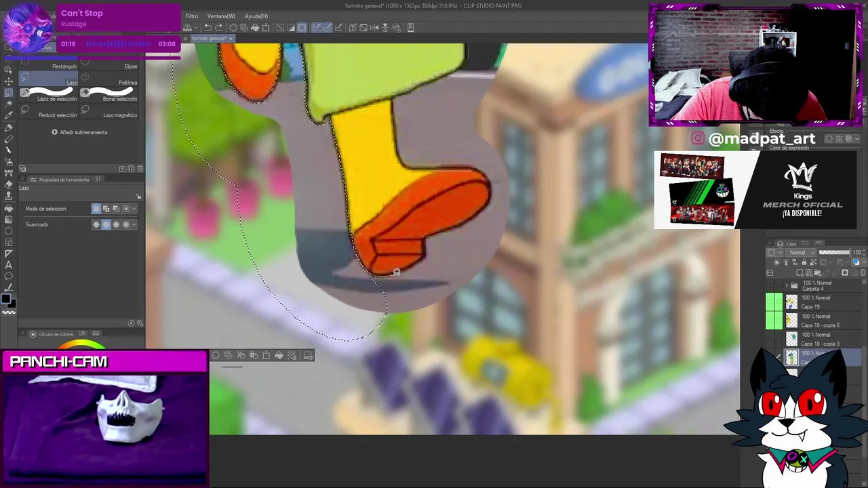Delete subtool using the subtool palette trash icon
The image size is (868, 488).
140,169
